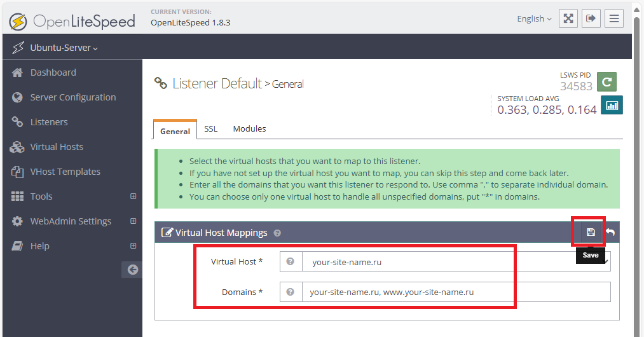Click the Domains input field
Screen dimensions: 644x337
(x=456, y=292)
